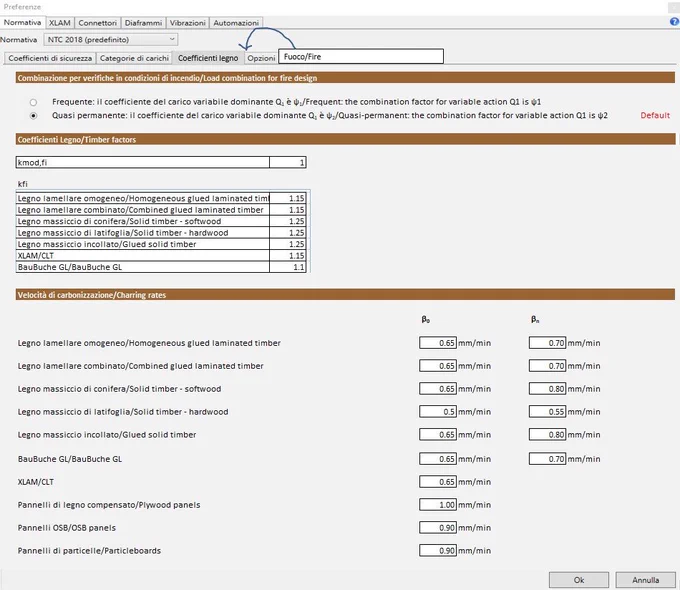Open the Diaframmi tab

click(x=143, y=23)
